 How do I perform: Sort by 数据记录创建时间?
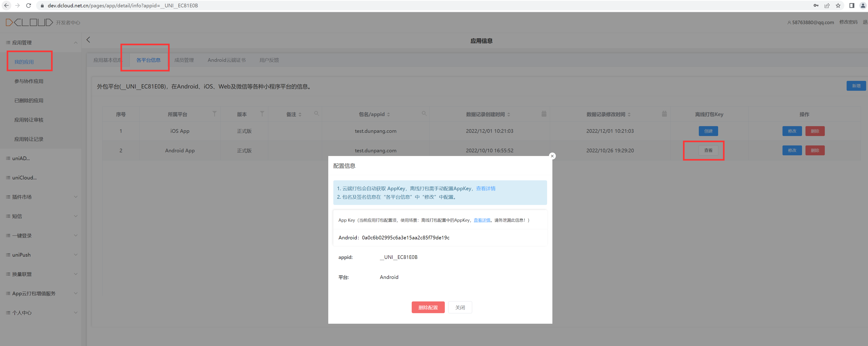point(508,115)
